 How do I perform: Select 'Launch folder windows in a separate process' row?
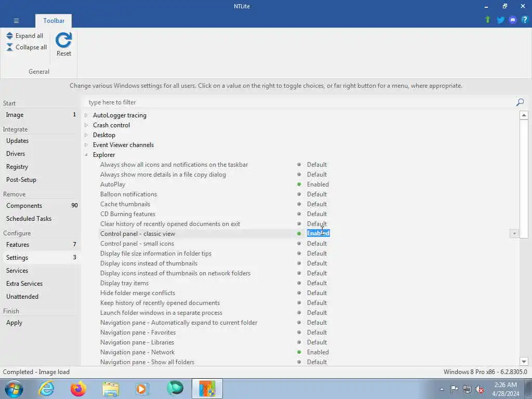pyautogui.click(x=161, y=312)
